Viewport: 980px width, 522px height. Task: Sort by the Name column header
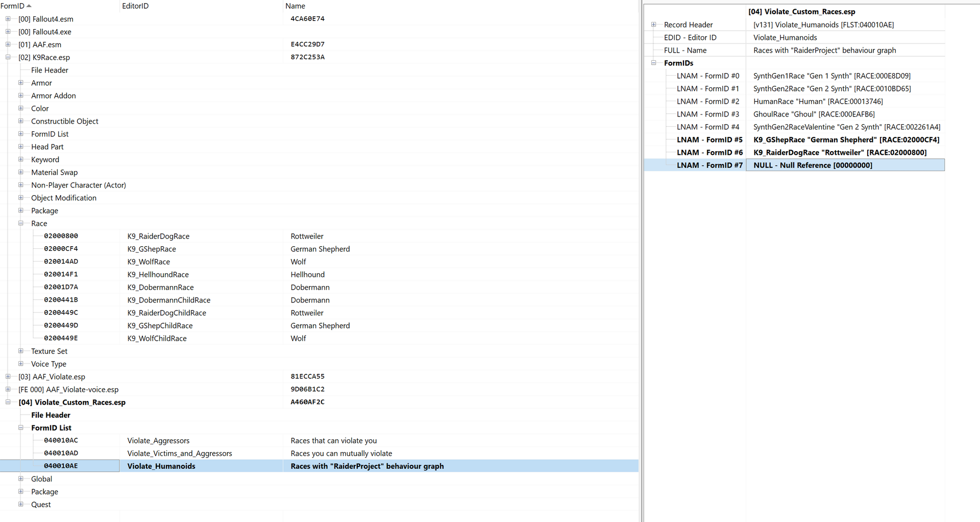tap(461, 6)
